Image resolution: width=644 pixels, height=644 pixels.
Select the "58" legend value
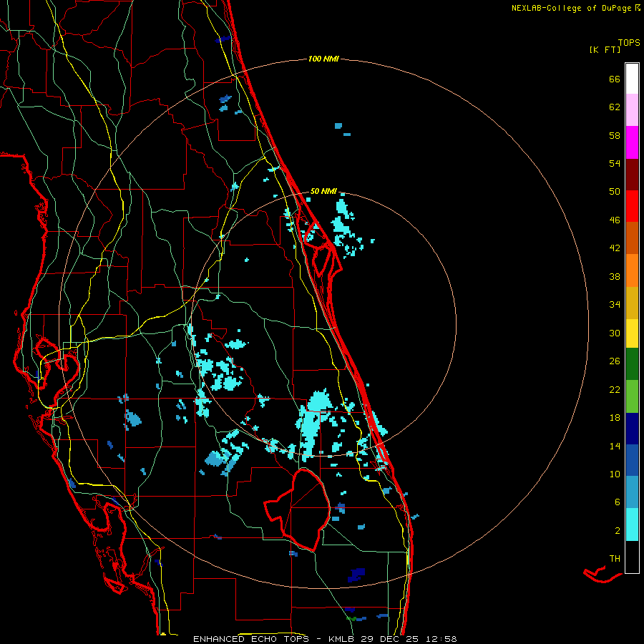615,135
